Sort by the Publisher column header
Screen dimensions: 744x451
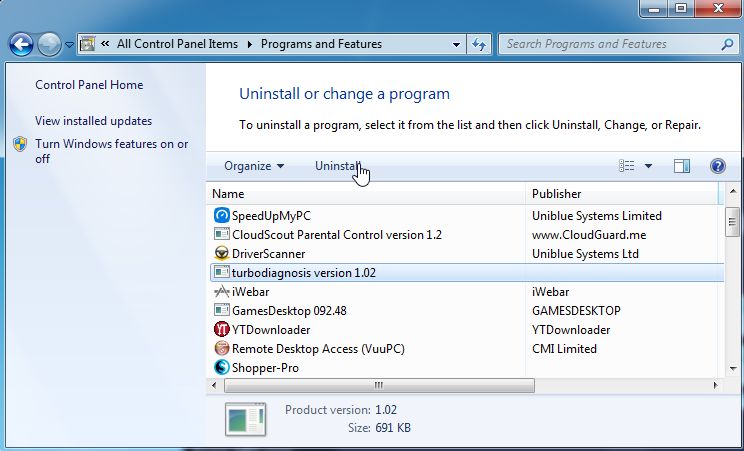623,194
